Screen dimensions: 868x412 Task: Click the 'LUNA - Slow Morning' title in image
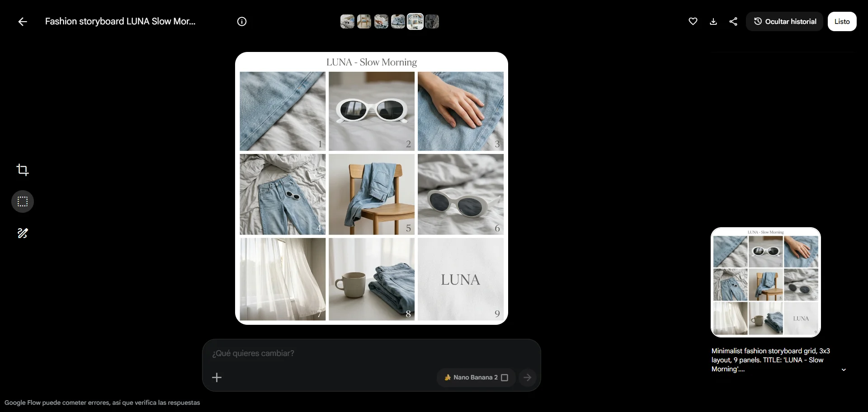[x=372, y=62]
